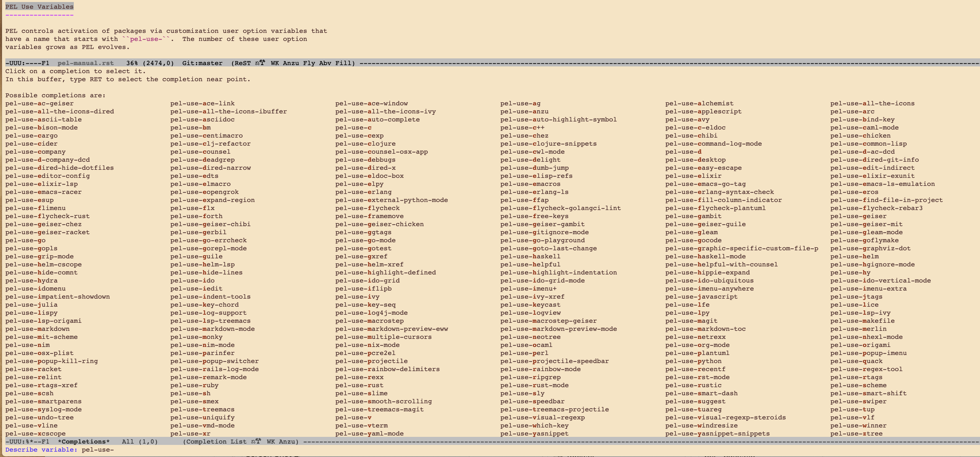Select pel-use-lsp-treemacs completion
The image size is (980, 457).
pyautogui.click(x=210, y=321)
